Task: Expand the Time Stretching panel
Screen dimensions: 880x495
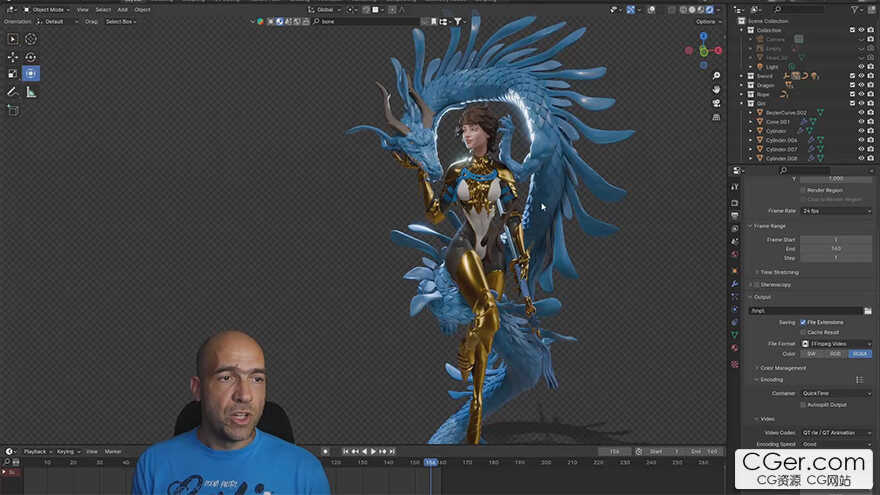Action: pos(777,272)
